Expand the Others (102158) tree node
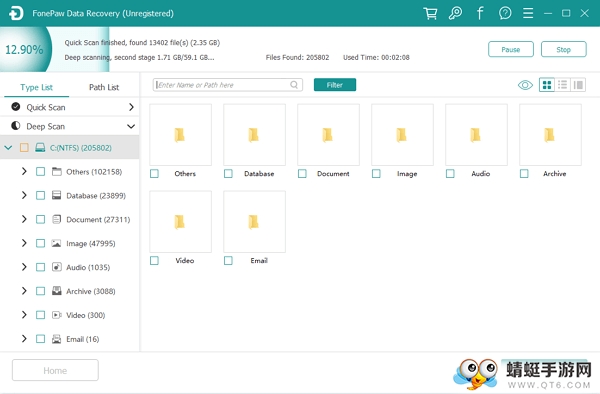Image resolution: width=600 pixels, height=394 pixels. point(24,171)
